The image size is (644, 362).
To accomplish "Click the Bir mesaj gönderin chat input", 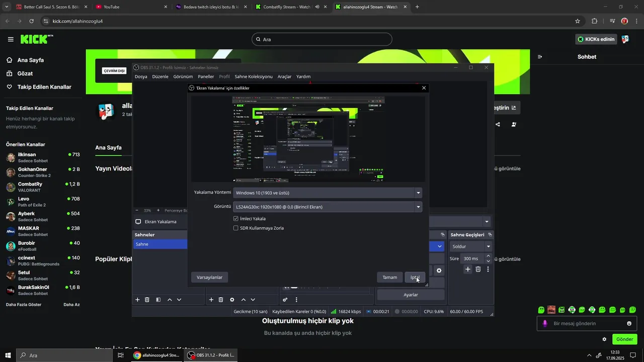I will point(587,323).
